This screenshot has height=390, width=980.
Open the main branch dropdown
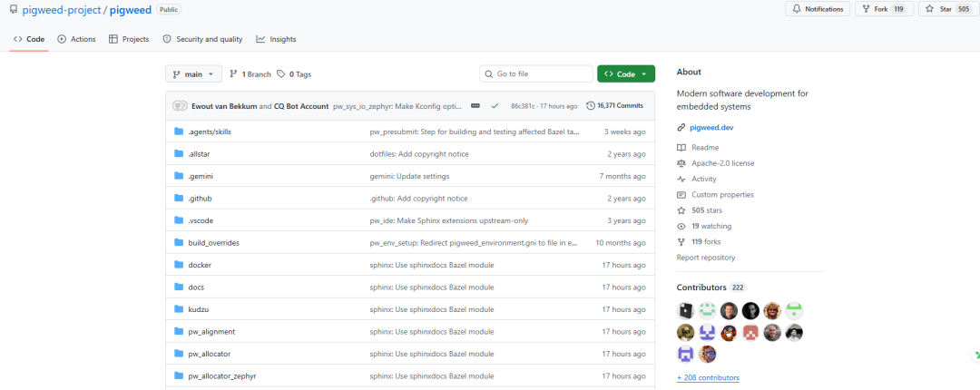coord(193,73)
